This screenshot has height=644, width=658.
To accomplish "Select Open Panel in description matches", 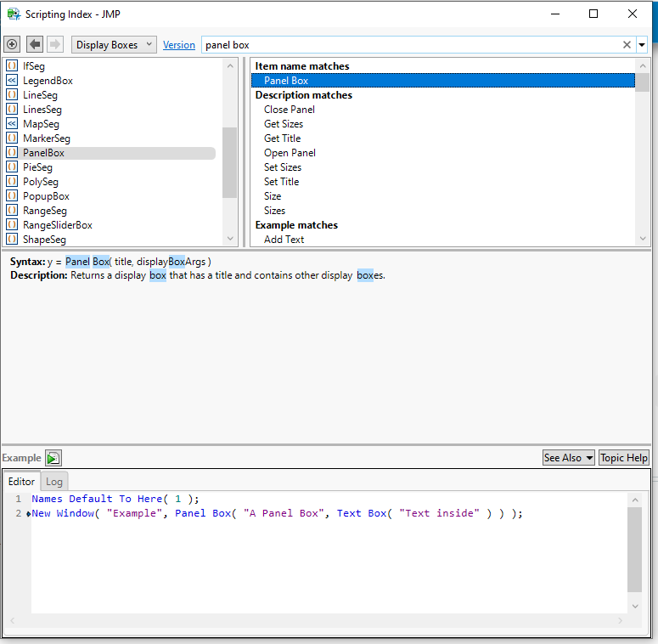I will coord(290,153).
